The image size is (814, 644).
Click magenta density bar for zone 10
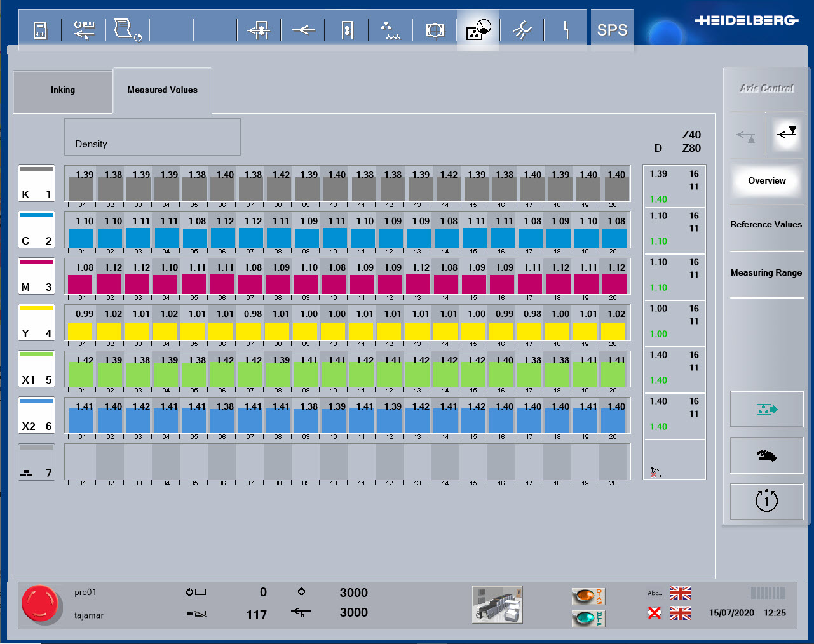(334, 284)
